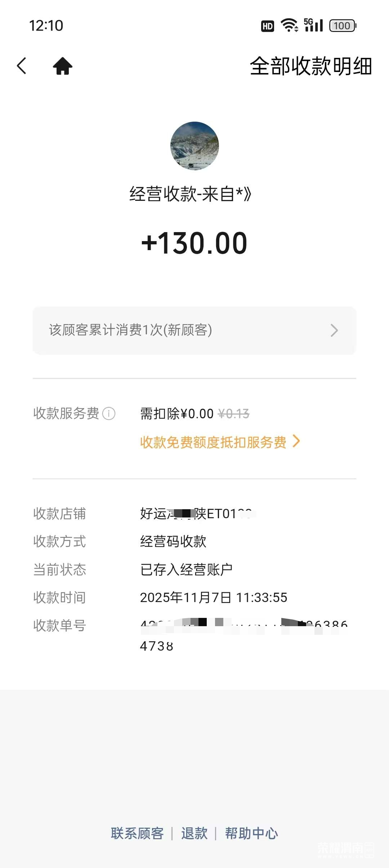
Task: Tap the clock showing 12:10
Action: click(x=46, y=26)
